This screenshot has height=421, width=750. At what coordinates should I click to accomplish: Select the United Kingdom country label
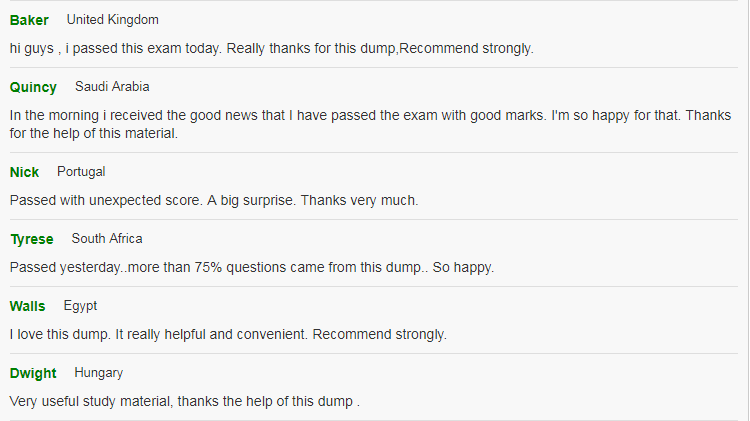point(112,20)
